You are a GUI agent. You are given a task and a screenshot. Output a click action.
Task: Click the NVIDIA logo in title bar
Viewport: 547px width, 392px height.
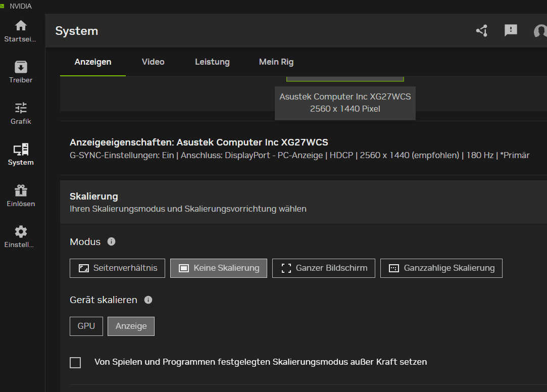(2, 6)
